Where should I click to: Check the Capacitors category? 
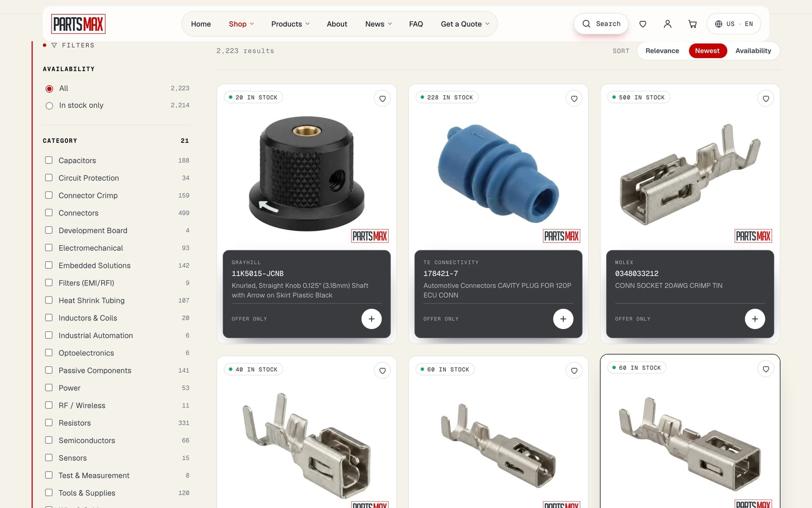coord(49,160)
